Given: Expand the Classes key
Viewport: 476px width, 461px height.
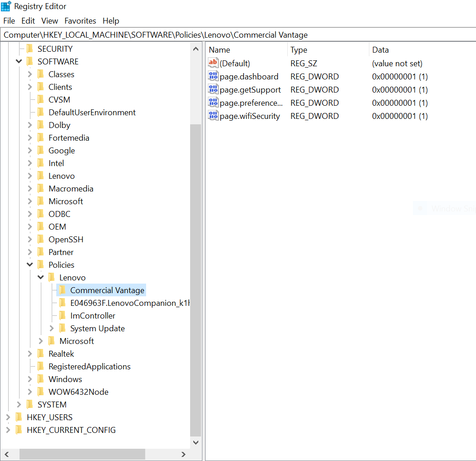Looking at the screenshot, I should tap(30, 74).
